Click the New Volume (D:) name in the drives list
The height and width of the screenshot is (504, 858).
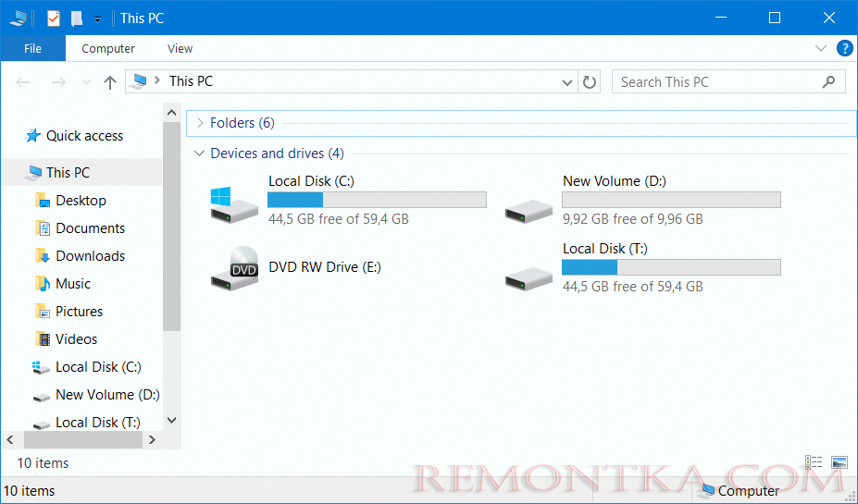[615, 181]
